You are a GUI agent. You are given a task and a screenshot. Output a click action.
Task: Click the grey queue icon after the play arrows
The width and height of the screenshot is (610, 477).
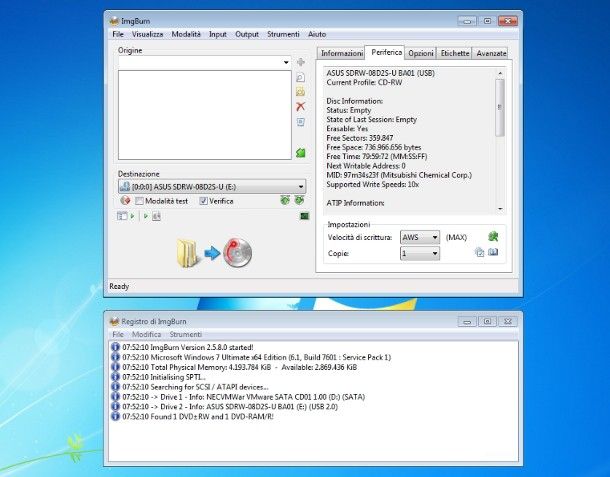tap(156, 216)
